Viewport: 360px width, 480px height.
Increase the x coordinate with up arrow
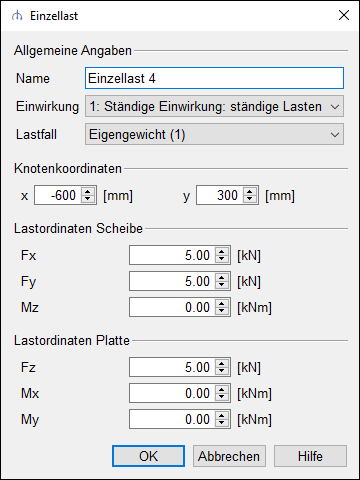(x=88, y=191)
